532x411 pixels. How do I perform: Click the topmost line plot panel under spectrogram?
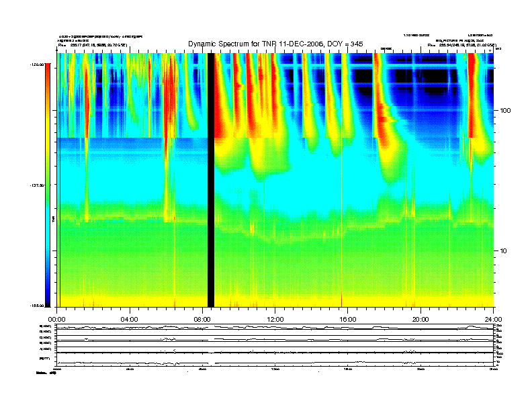tap(275, 327)
